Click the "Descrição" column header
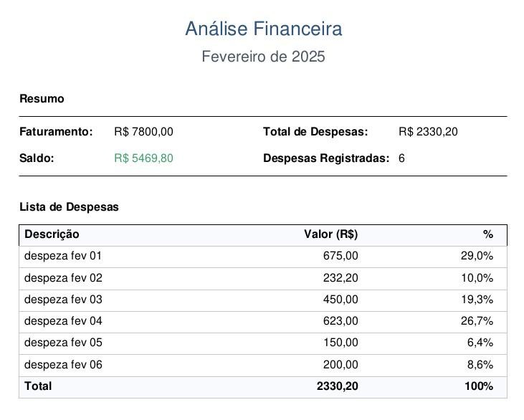The width and height of the screenshot is (524, 420). click(x=52, y=234)
